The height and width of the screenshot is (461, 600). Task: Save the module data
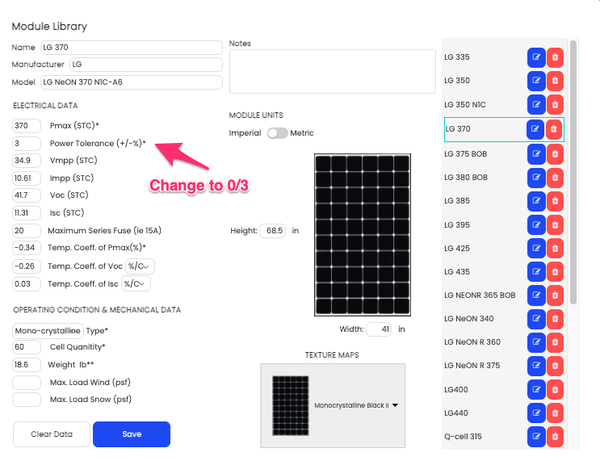tap(132, 434)
